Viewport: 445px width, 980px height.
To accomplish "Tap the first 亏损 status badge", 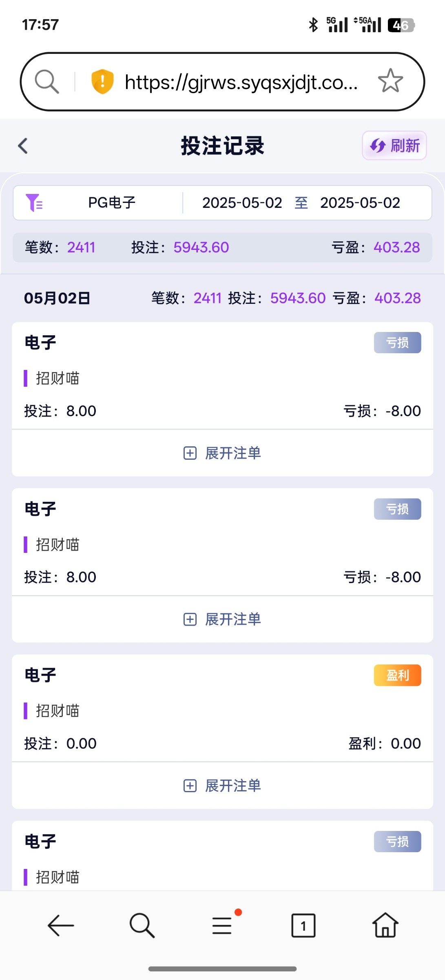I will pos(397,343).
